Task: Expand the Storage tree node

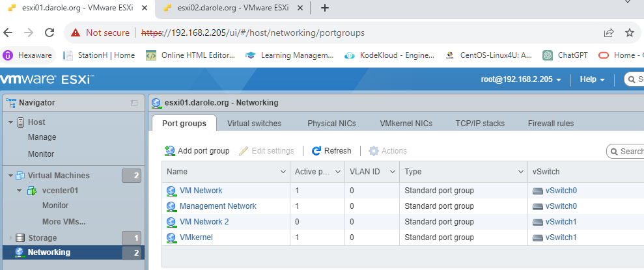Action: pyautogui.click(x=10, y=238)
